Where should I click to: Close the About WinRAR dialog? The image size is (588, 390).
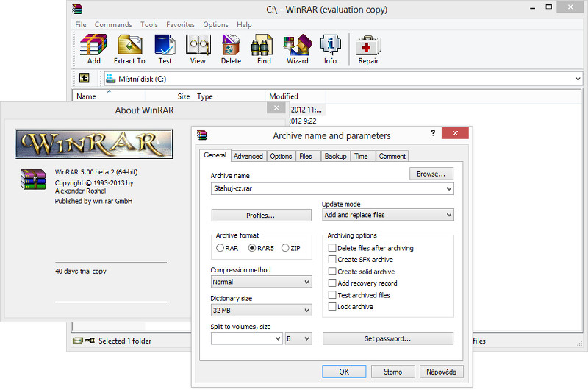[x=276, y=107]
